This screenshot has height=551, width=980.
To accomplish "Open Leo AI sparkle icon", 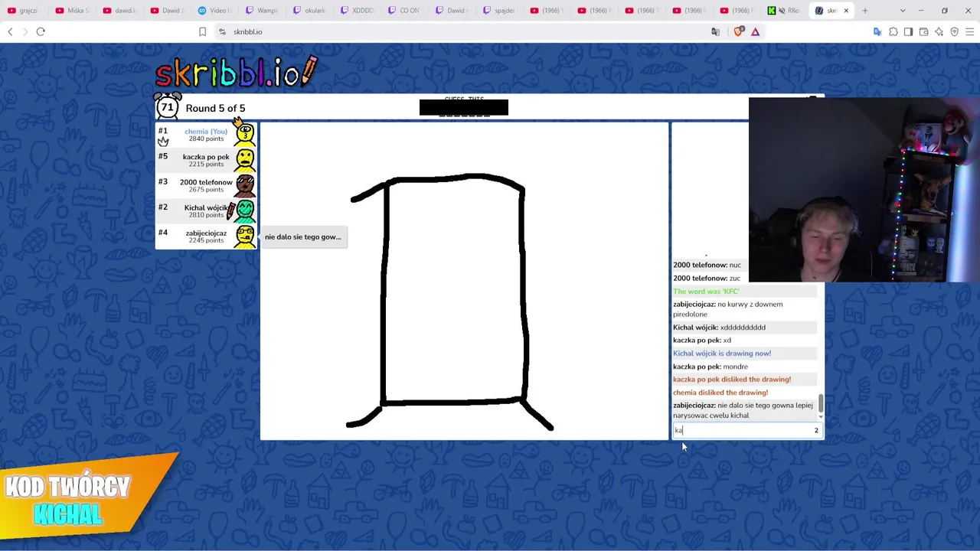I will [939, 31].
